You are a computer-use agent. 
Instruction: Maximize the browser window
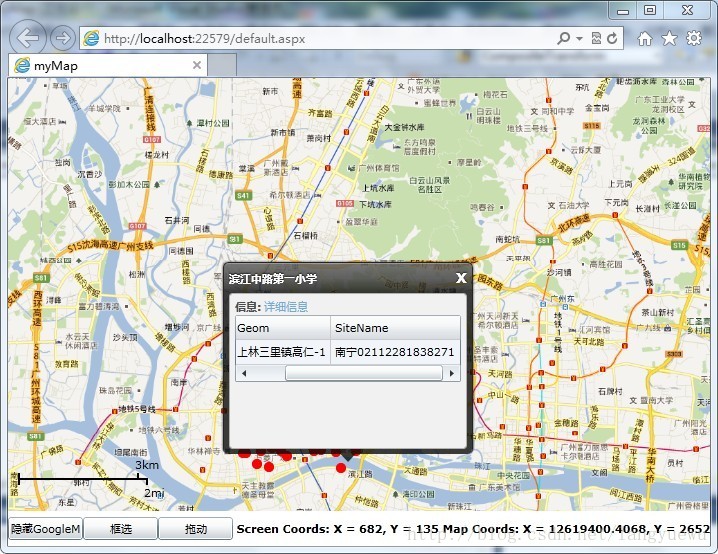[x=649, y=10]
